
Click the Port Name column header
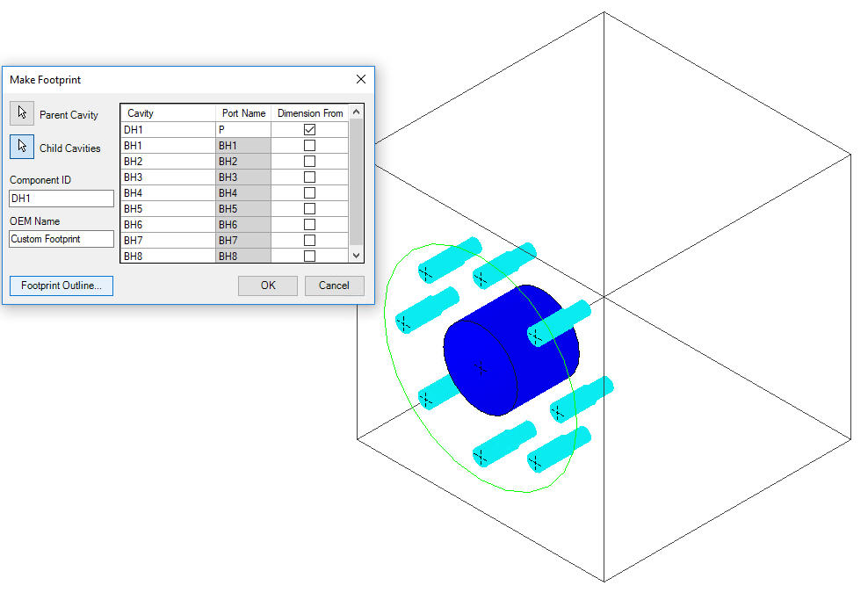243,113
